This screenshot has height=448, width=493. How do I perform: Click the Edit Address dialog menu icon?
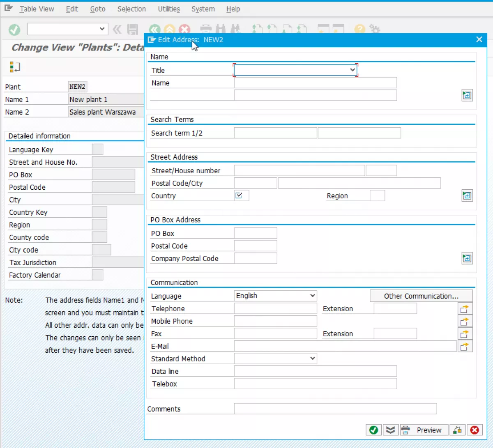152,39
